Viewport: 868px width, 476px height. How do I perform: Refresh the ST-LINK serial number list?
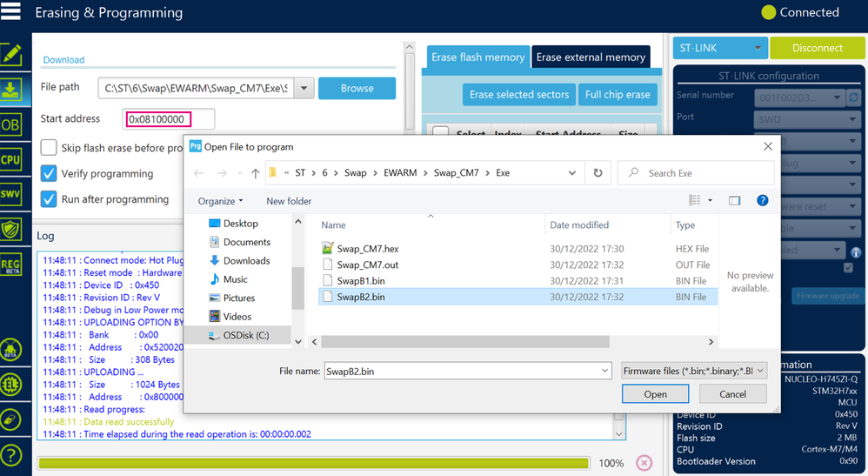tap(854, 97)
